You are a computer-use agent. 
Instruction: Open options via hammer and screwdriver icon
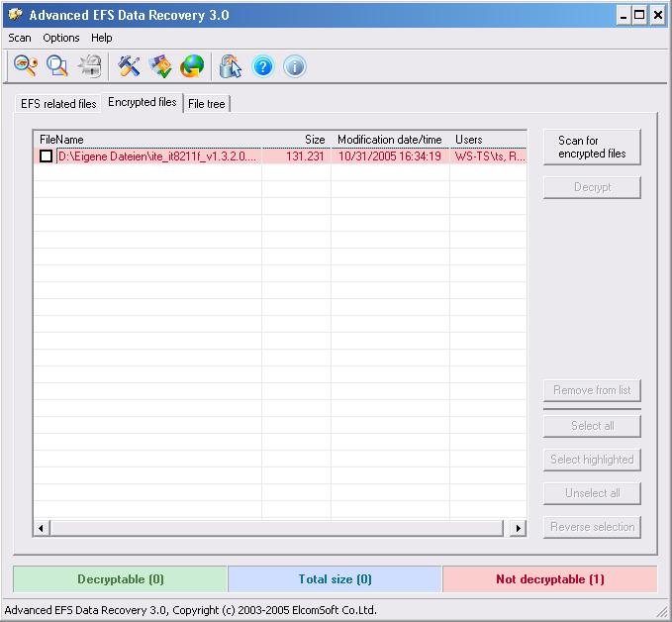coord(129,66)
